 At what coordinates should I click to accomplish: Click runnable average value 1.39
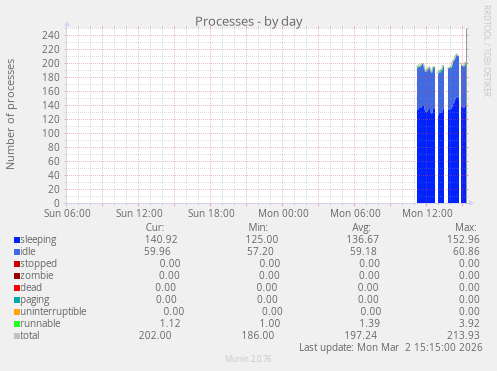point(369,323)
